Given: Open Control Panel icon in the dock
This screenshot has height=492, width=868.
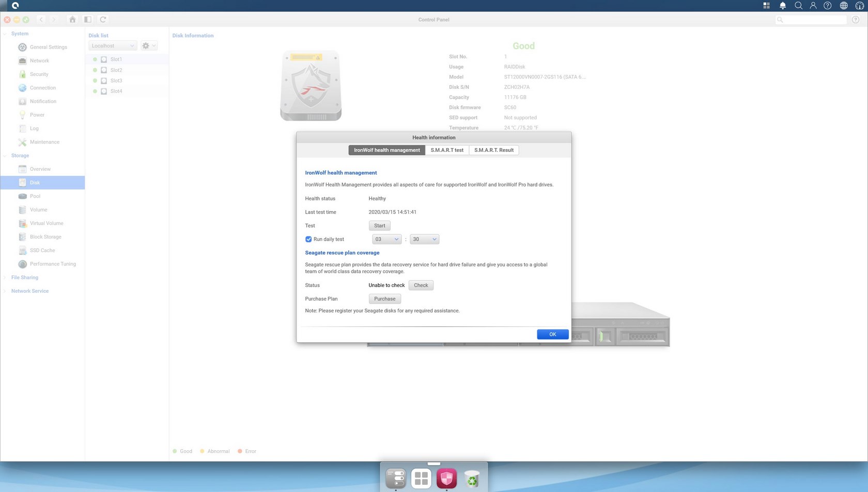Looking at the screenshot, I should (396, 479).
